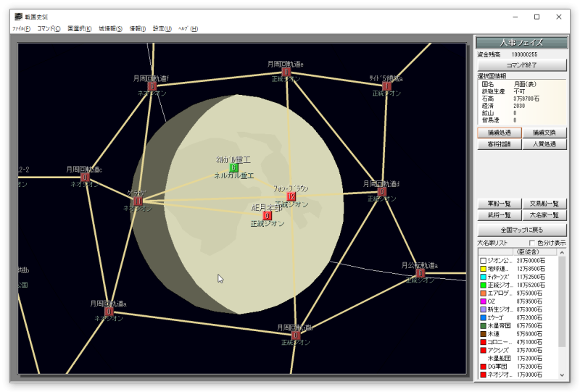580x392 pixels.
Task: Click the down arrow of the 大名家 list scrollbar
Action: point(563,375)
